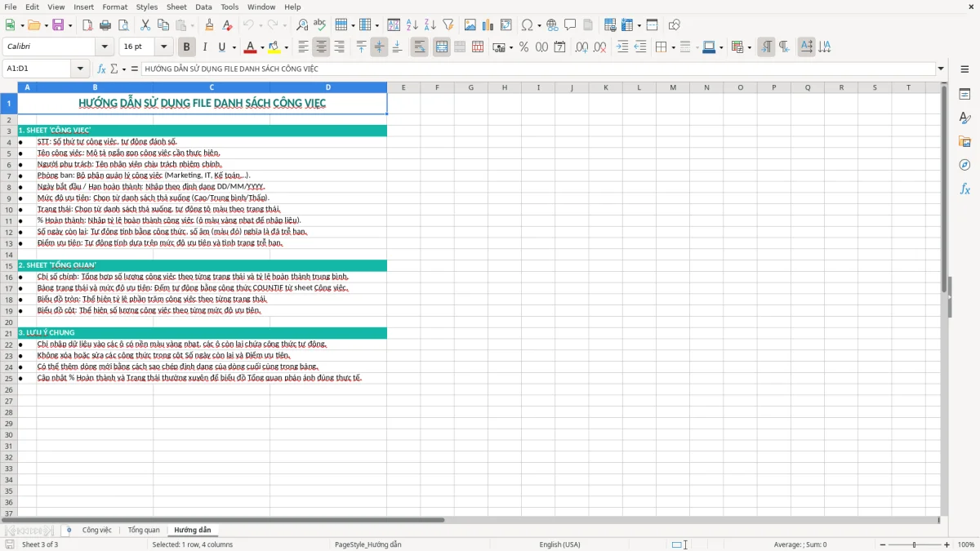
Task: Apply the red Font Color
Action: [x=250, y=47]
